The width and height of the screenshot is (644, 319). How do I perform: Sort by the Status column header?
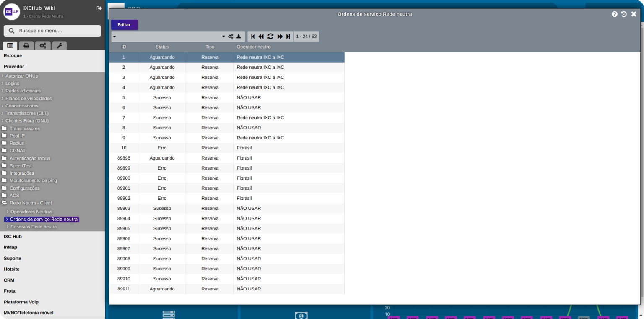point(162,47)
